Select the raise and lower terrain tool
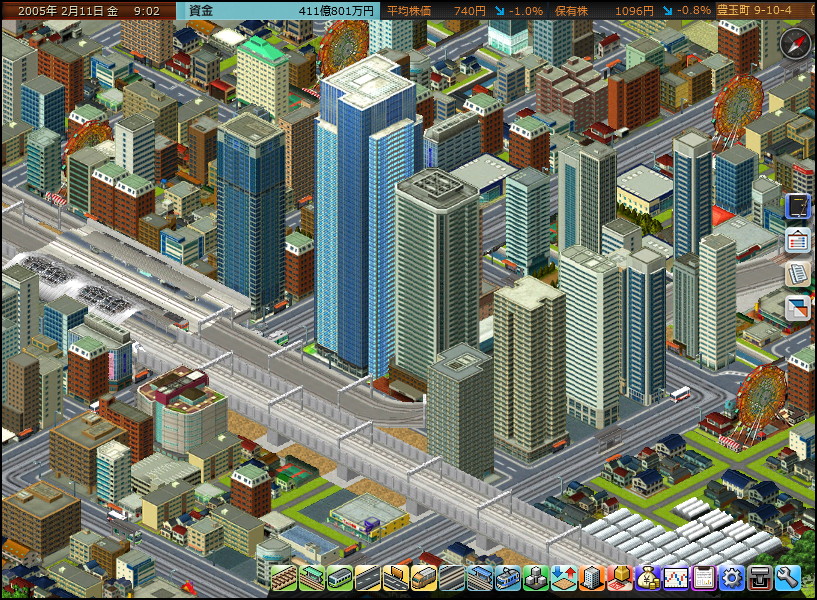817x600 pixels. click(x=564, y=578)
